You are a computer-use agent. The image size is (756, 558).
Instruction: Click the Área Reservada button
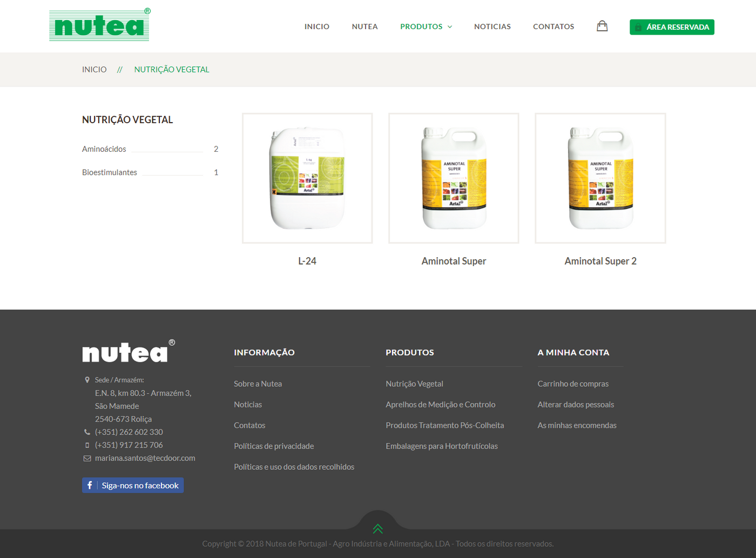coord(672,27)
